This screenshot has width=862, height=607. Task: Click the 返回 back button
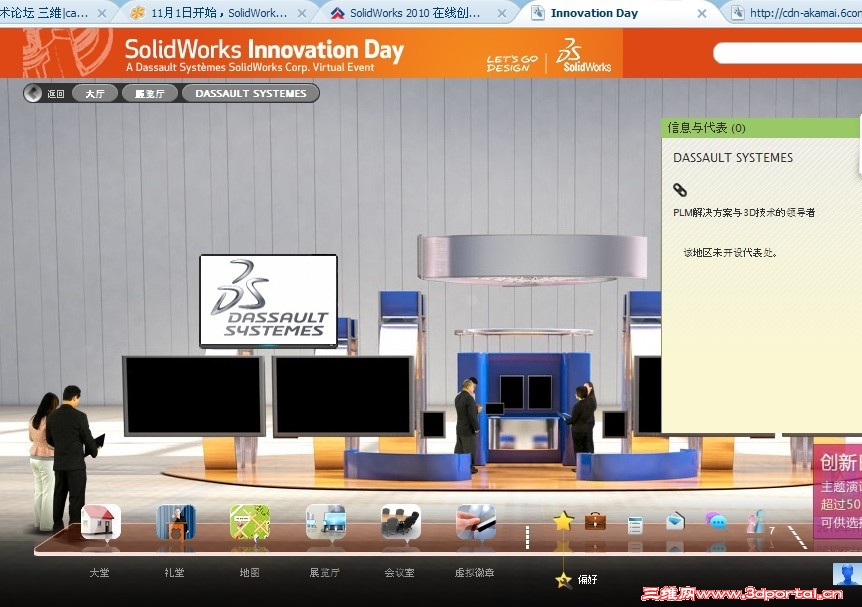55,94
